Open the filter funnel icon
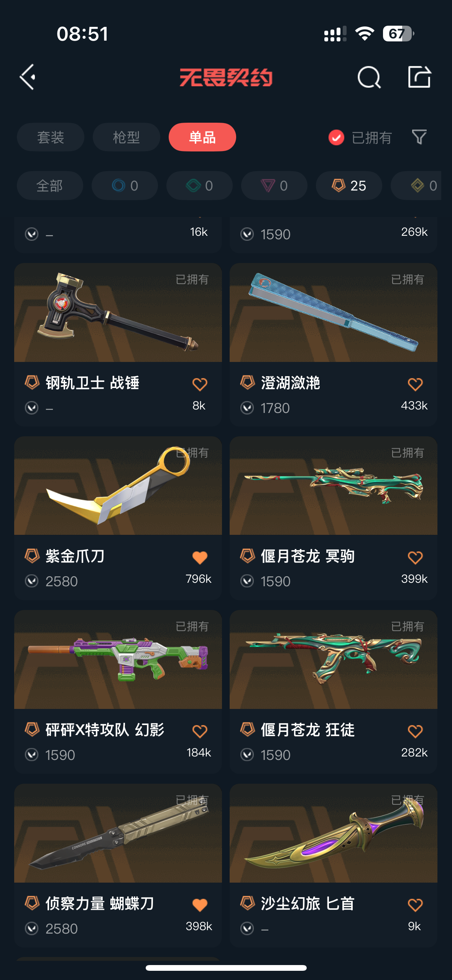 [x=419, y=137]
